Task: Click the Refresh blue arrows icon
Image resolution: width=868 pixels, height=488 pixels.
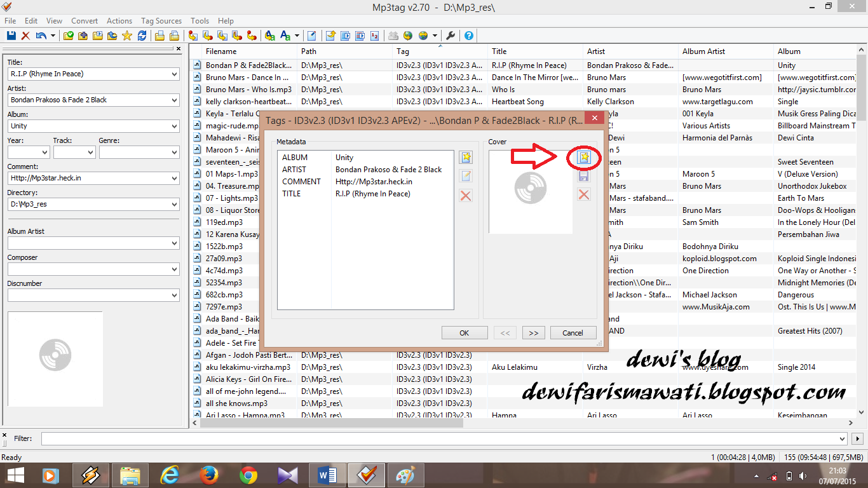Action: click(142, 36)
